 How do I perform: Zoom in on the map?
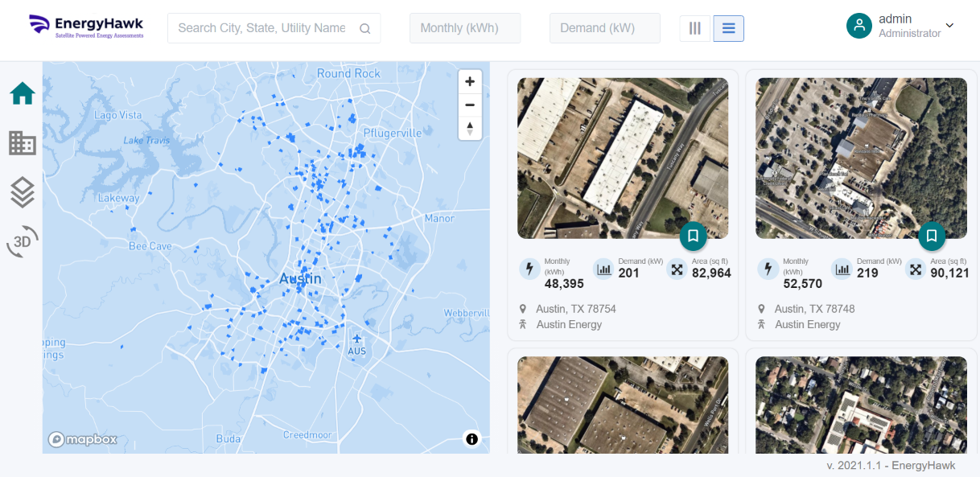[x=470, y=81]
